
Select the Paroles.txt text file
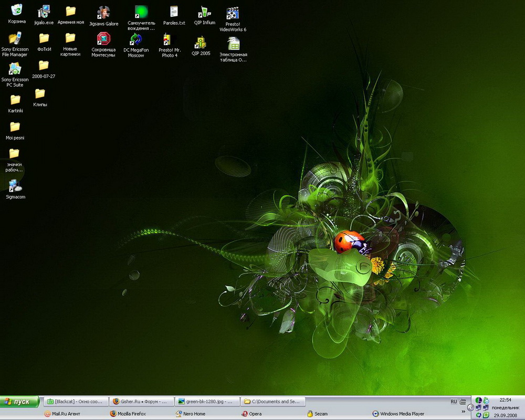tap(174, 12)
